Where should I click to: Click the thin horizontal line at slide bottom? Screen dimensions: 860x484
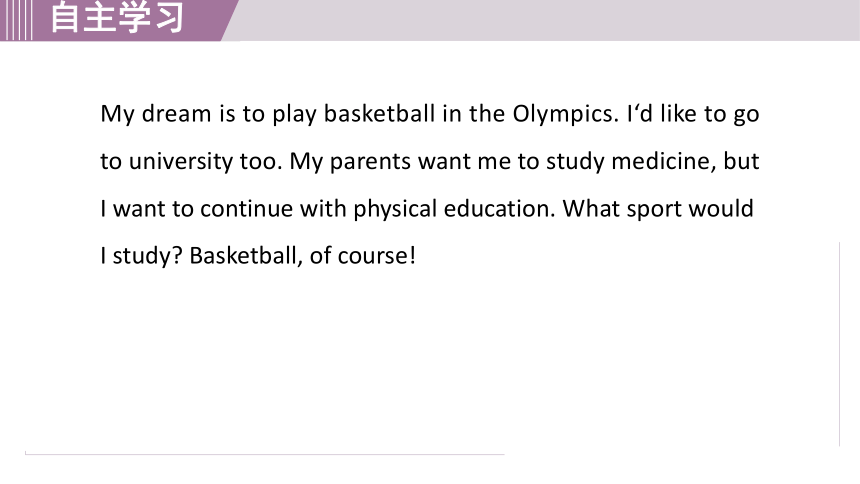264,454
